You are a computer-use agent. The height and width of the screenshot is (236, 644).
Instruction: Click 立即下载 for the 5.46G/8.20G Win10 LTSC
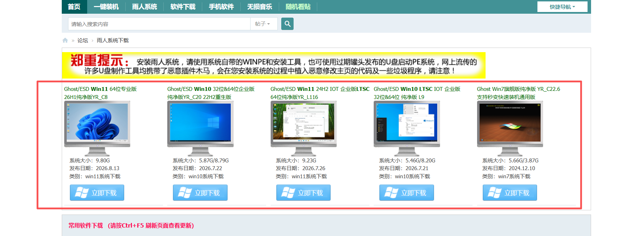[x=407, y=193]
